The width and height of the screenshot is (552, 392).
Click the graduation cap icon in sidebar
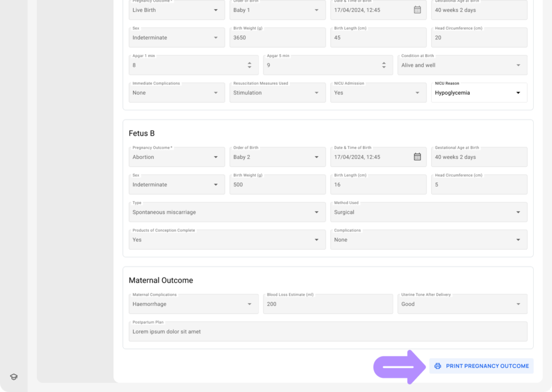pyautogui.click(x=14, y=377)
